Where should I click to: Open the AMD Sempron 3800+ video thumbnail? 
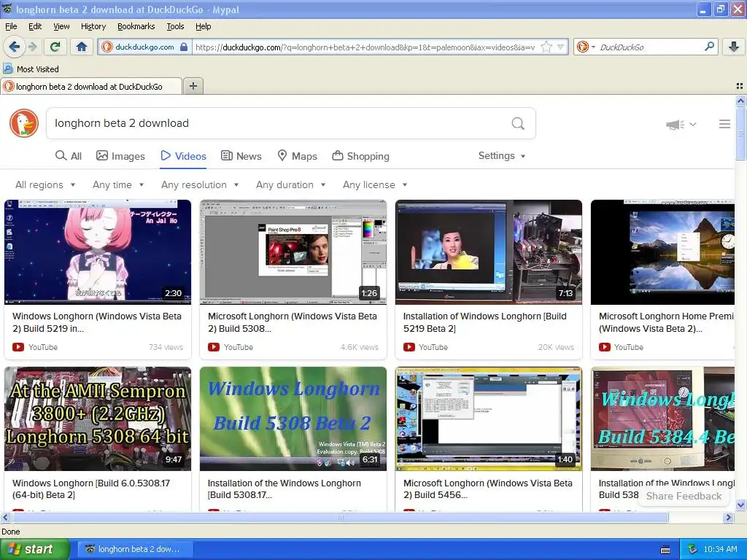click(98, 419)
